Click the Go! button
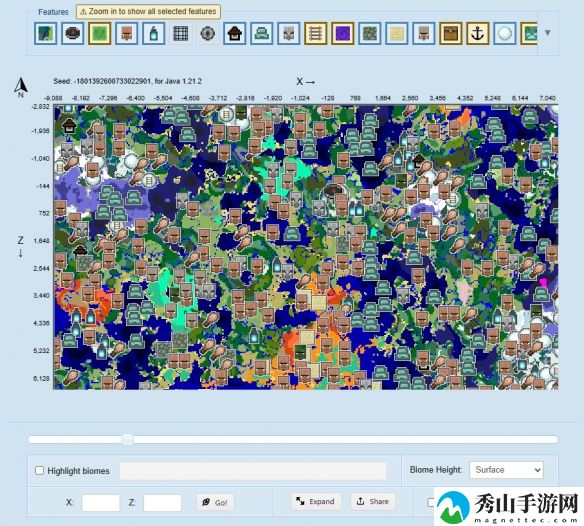This screenshot has height=526, width=584. (x=215, y=503)
